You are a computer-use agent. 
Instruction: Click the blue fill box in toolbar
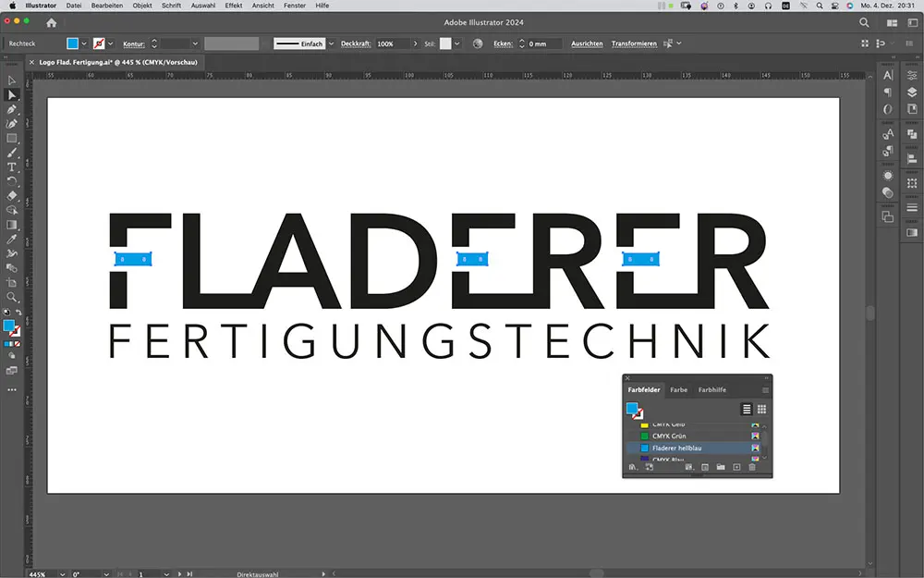[x=9, y=326]
